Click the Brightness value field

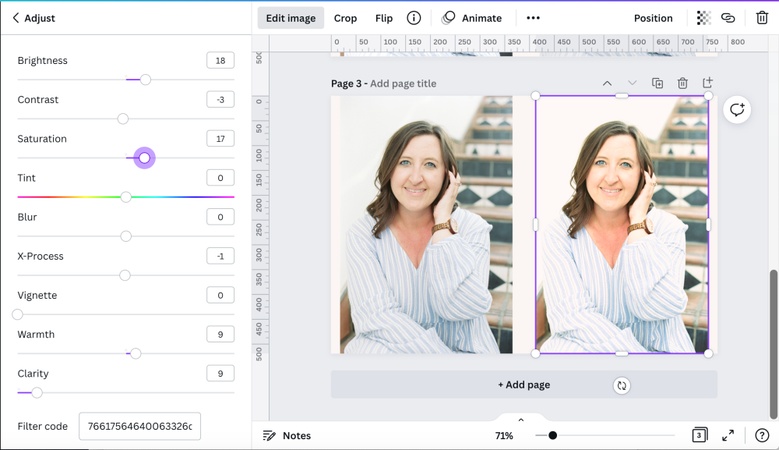click(220, 61)
